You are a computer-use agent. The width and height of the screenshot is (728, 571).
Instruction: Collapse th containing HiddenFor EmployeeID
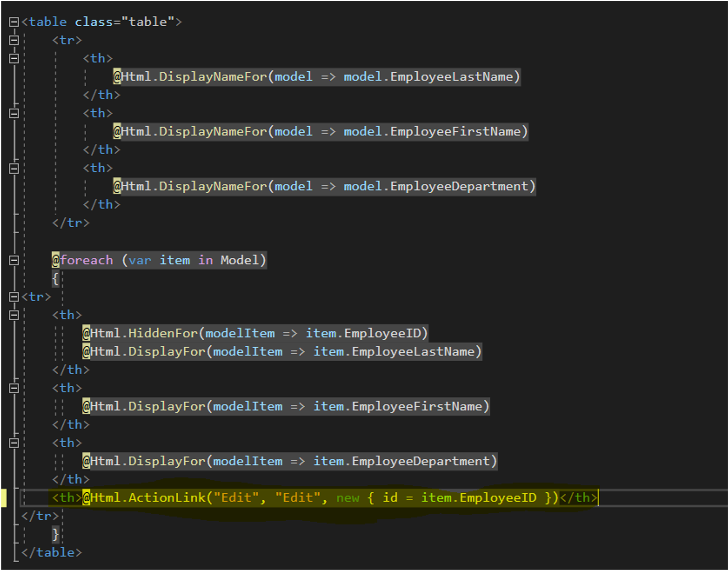point(14,315)
